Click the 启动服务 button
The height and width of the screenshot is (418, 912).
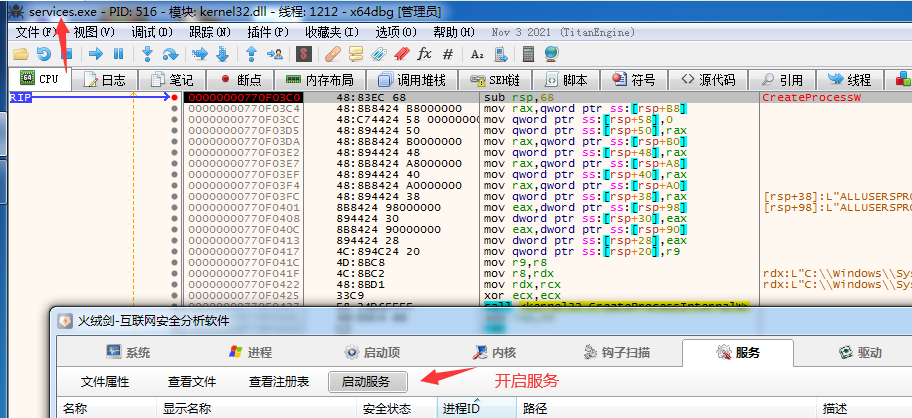tap(368, 382)
